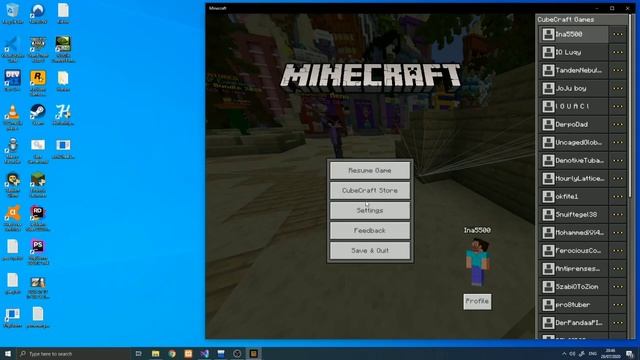Click the Ina5500 nametag above the skin

[477, 230]
